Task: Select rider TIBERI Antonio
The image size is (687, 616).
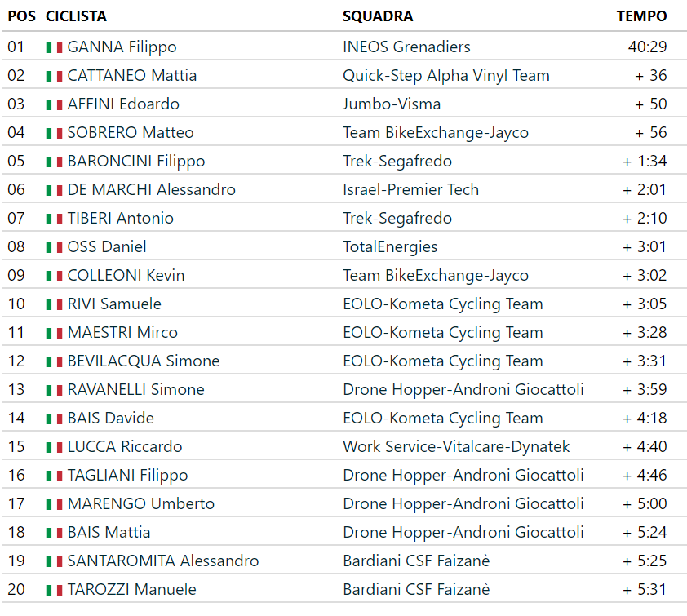Action: (121, 219)
